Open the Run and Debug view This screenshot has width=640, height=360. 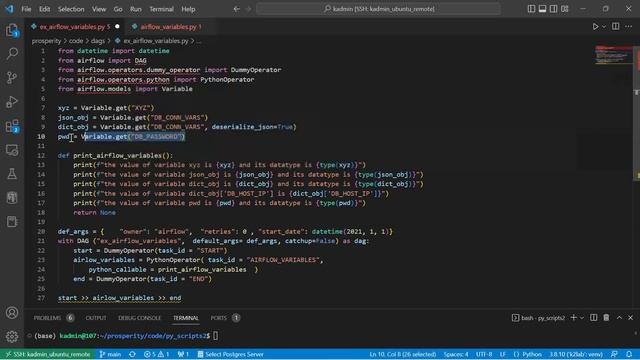(12, 102)
